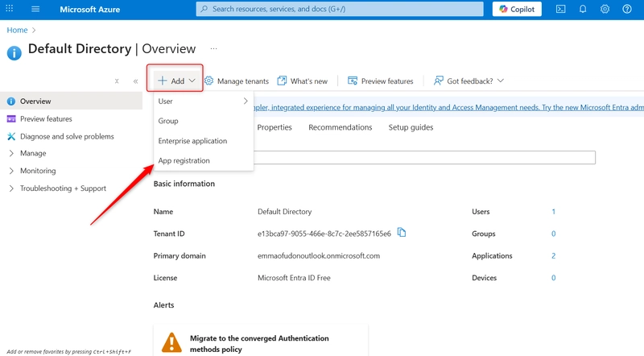
Task: Open Groups count link
Action: tap(553, 234)
